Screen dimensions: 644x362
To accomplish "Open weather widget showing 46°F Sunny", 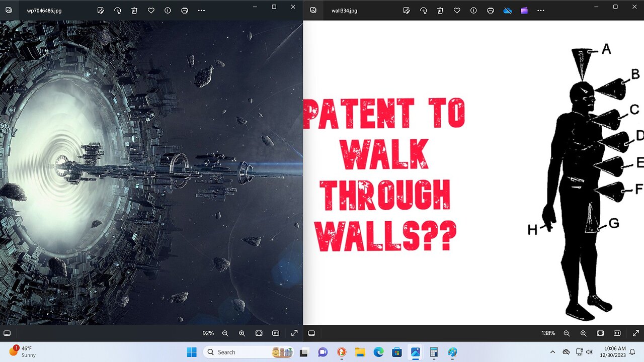I will pos(22,352).
